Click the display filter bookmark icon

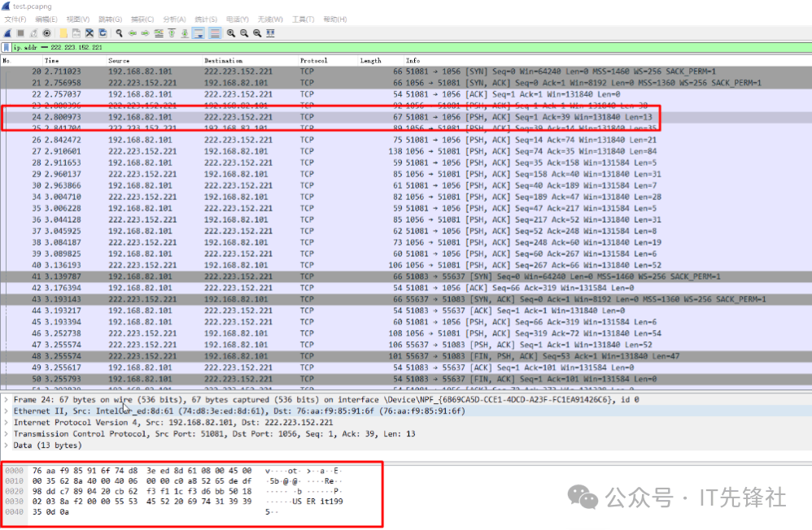(7, 47)
